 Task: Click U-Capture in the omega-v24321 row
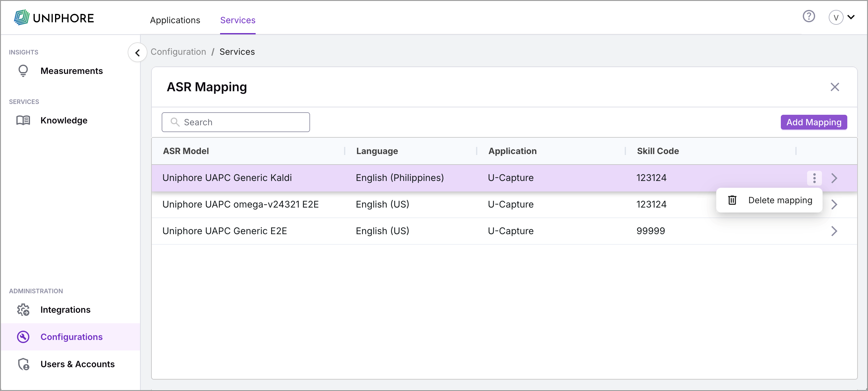tap(510, 204)
